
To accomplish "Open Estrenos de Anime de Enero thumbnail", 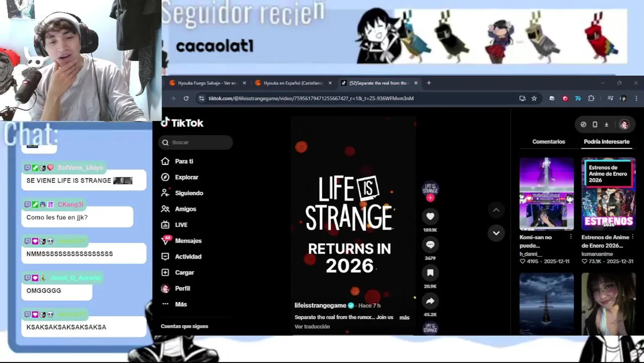I will pos(608,194).
